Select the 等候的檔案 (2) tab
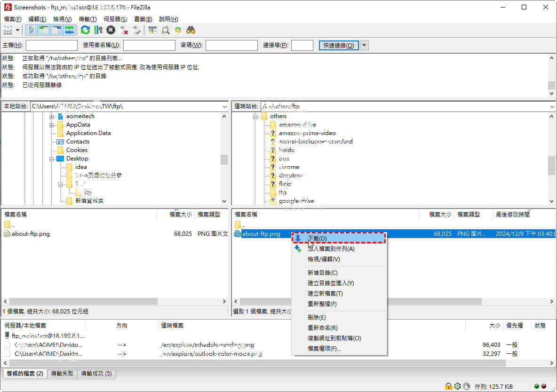 tap(25, 374)
